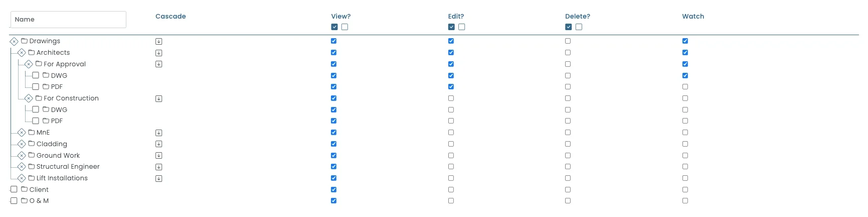Enable Delete permission for Drawings folder

tap(568, 41)
